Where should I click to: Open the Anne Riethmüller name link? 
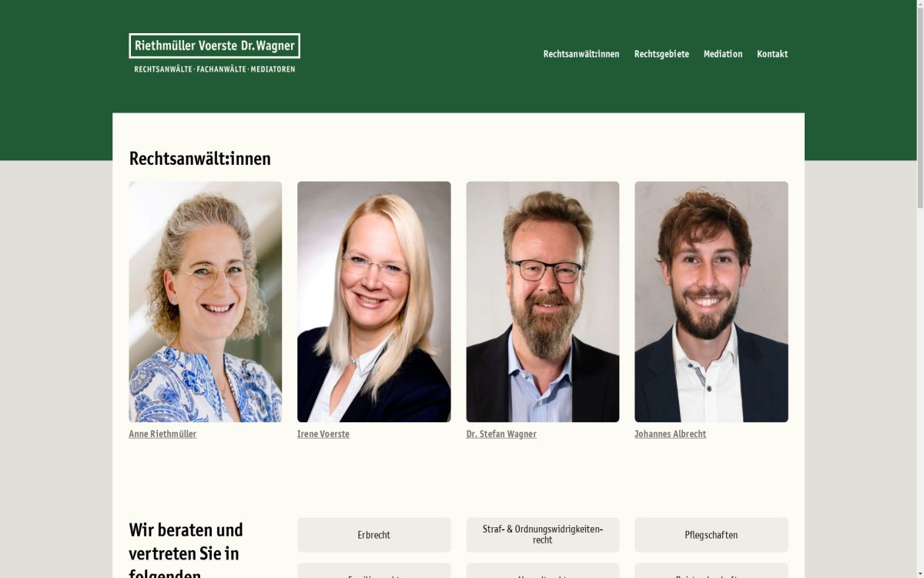162,434
